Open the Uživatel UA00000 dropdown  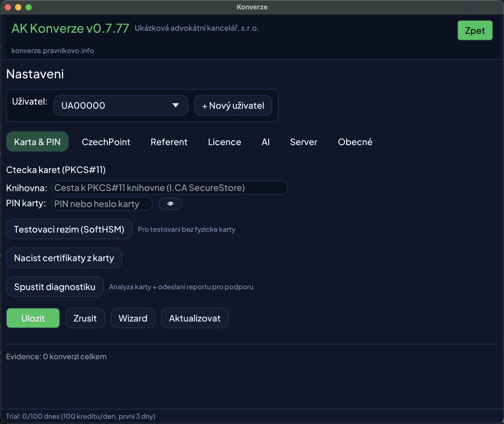tap(121, 105)
